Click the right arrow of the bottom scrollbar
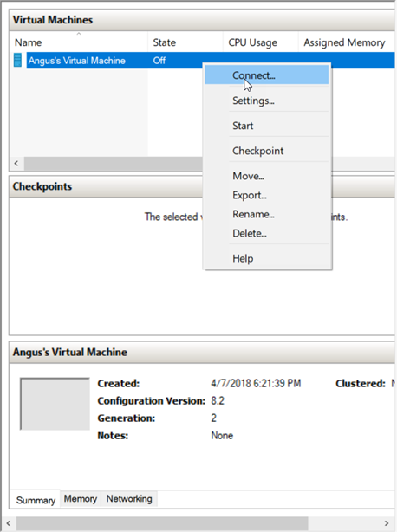The width and height of the screenshot is (397, 532). click(387, 523)
